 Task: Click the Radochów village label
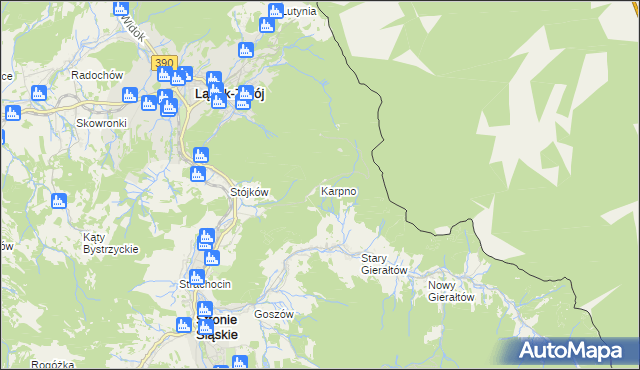97,75
